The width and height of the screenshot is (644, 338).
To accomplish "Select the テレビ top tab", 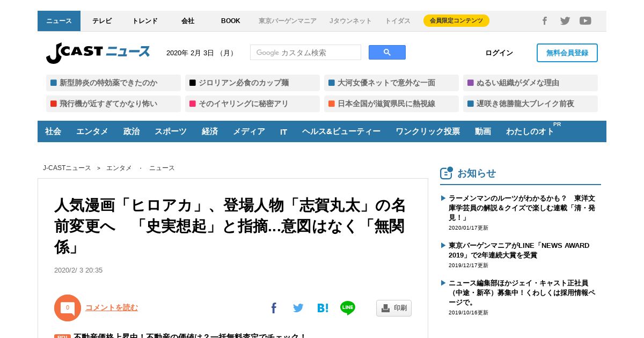I will click(102, 21).
